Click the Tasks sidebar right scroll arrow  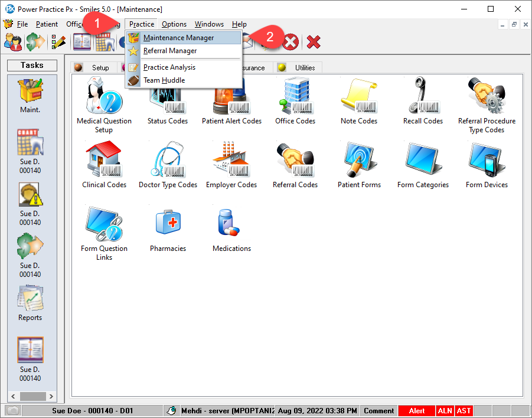pyautogui.click(x=51, y=396)
